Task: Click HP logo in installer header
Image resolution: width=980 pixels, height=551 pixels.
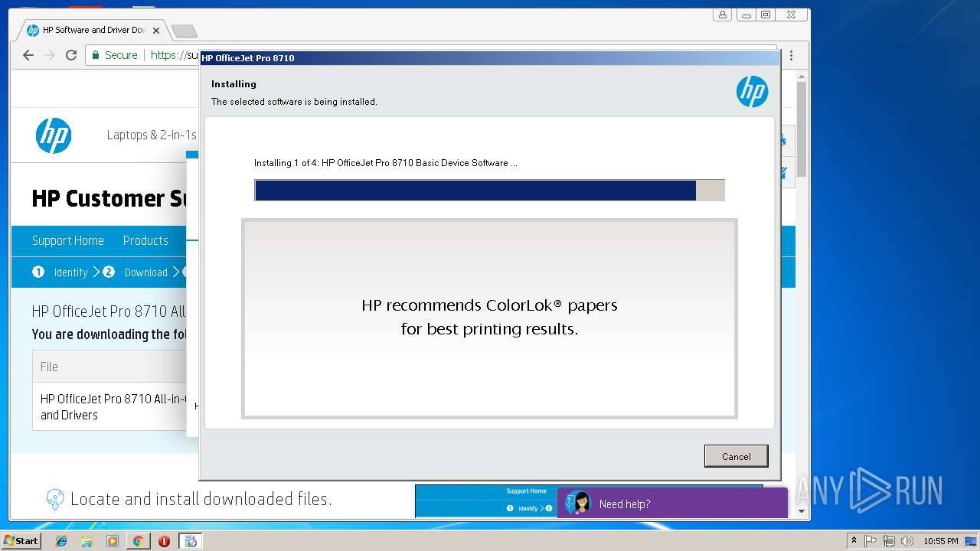Action: point(752,92)
